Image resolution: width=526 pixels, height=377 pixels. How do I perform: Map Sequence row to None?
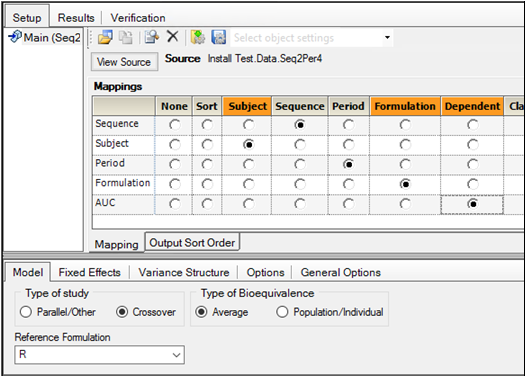click(174, 125)
